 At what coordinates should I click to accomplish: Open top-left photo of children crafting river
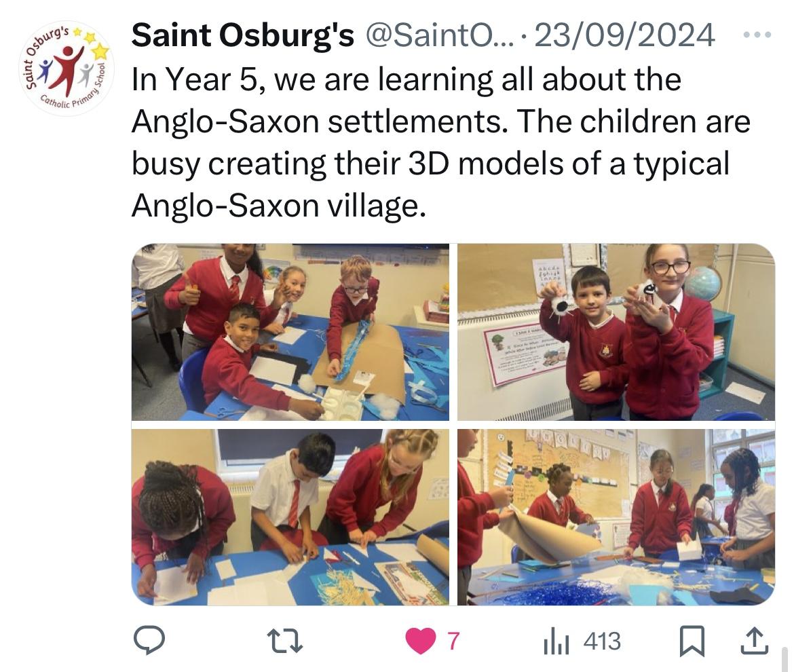tap(290, 332)
